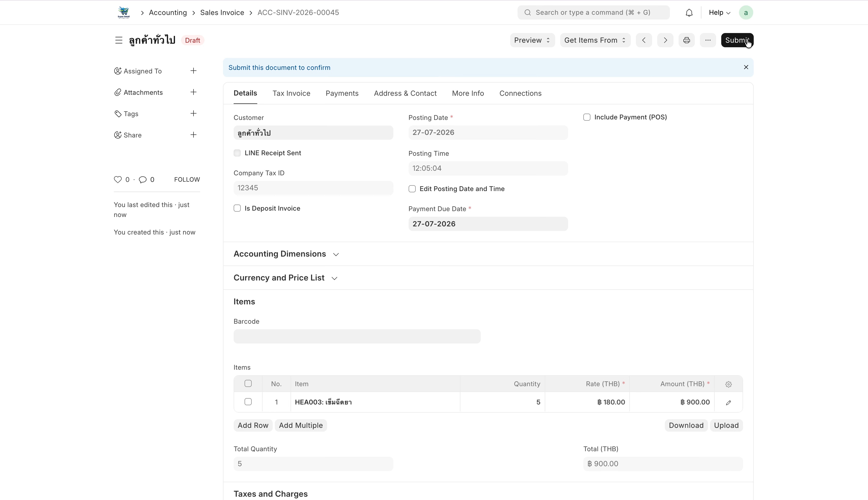Image resolution: width=868 pixels, height=500 pixels.
Task: Click the HEA003 item name cell
Action: point(375,402)
